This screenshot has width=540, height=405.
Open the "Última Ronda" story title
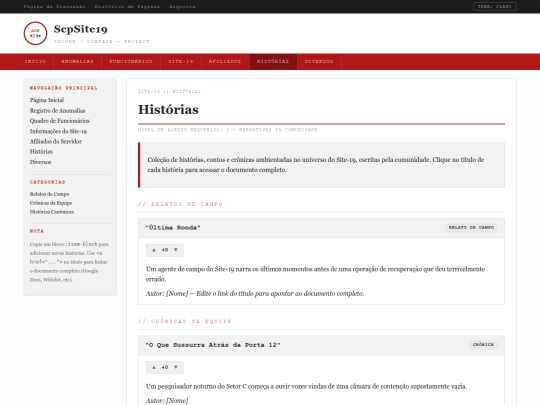173,228
